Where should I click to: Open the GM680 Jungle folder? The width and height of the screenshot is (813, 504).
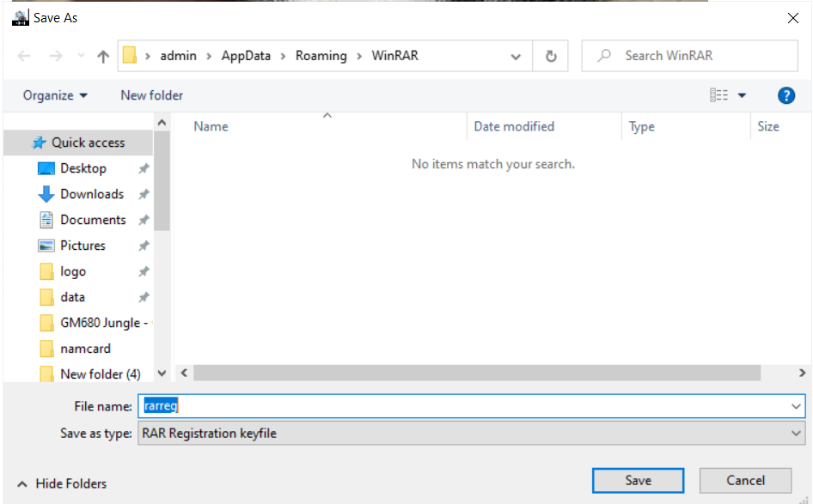coord(104,323)
